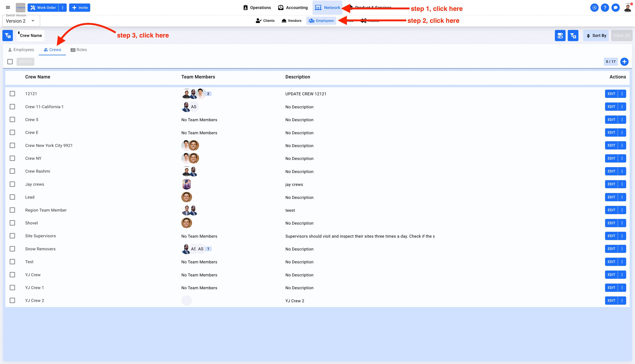Switch to the Roles tab
The width and height of the screenshot is (635, 364).
[79, 50]
